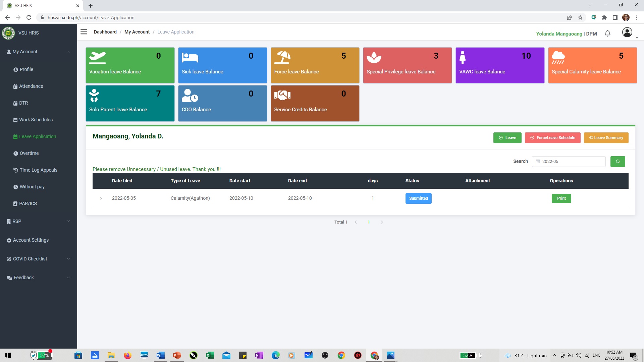Screen dimensions: 644x362
Task: Click the Special Calamity rain cloud icon
Action: (x=558, y=58)
